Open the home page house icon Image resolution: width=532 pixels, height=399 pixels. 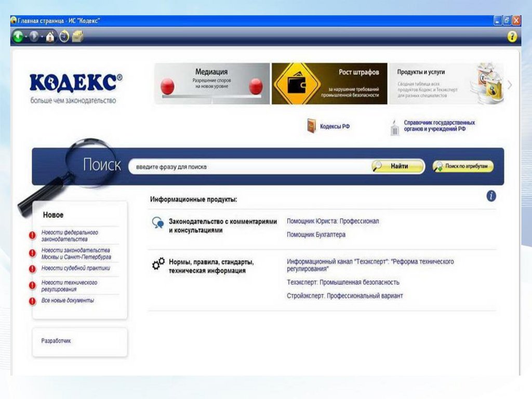50,37
